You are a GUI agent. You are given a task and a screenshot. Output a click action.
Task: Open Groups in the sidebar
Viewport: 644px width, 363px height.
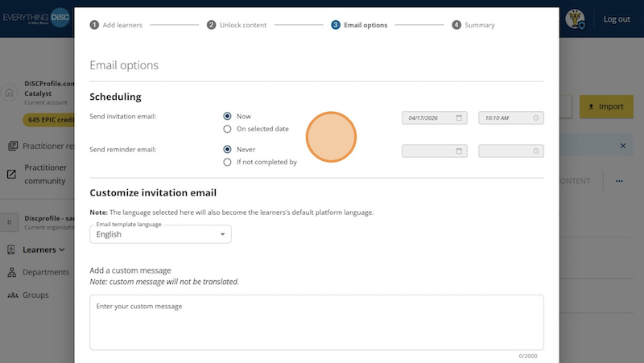click(x=35, y=295)
